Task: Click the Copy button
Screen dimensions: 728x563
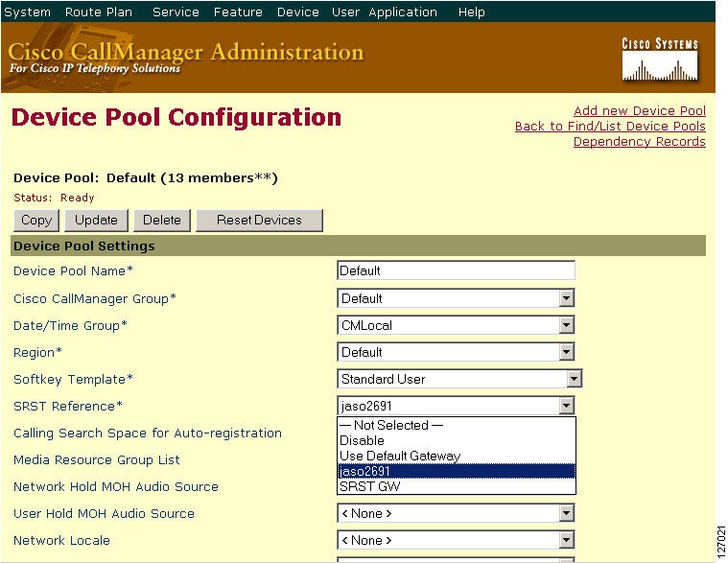Action: click(36, 220)
